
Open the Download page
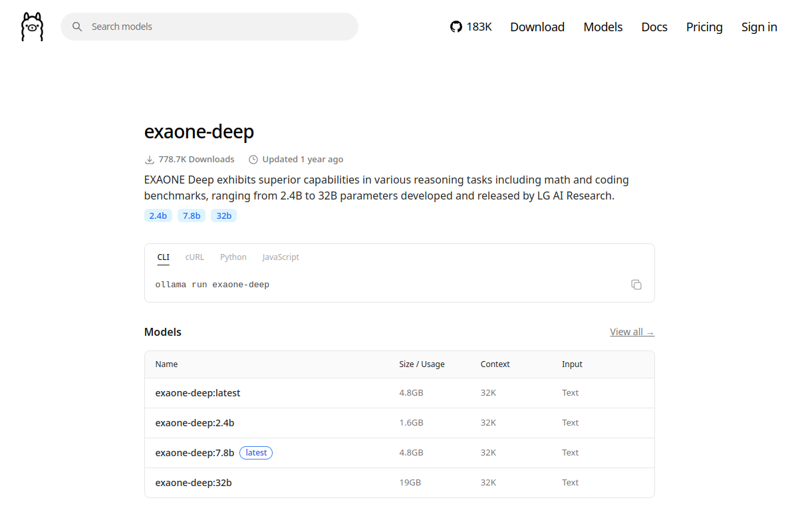pos(537,27)
